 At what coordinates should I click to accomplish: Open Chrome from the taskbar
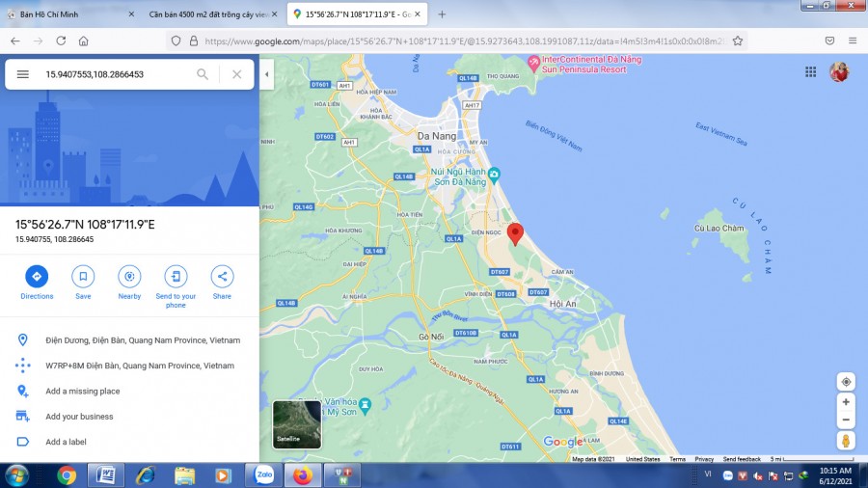(67, 475)
